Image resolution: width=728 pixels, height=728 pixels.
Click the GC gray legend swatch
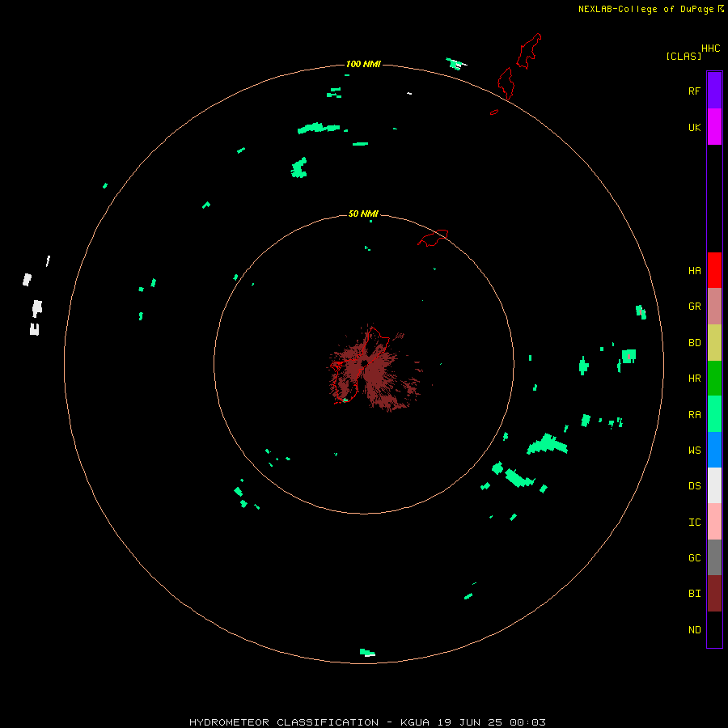714,557
